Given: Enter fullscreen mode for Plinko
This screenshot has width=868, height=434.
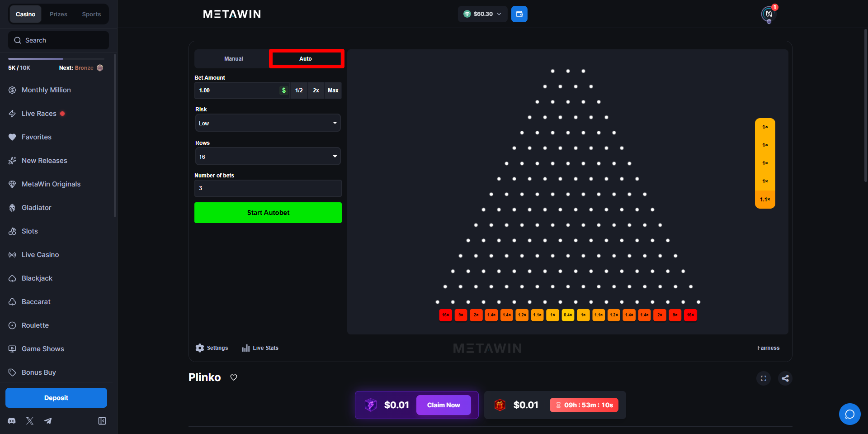Looking at the screenshot, I should tap(764, 378).
